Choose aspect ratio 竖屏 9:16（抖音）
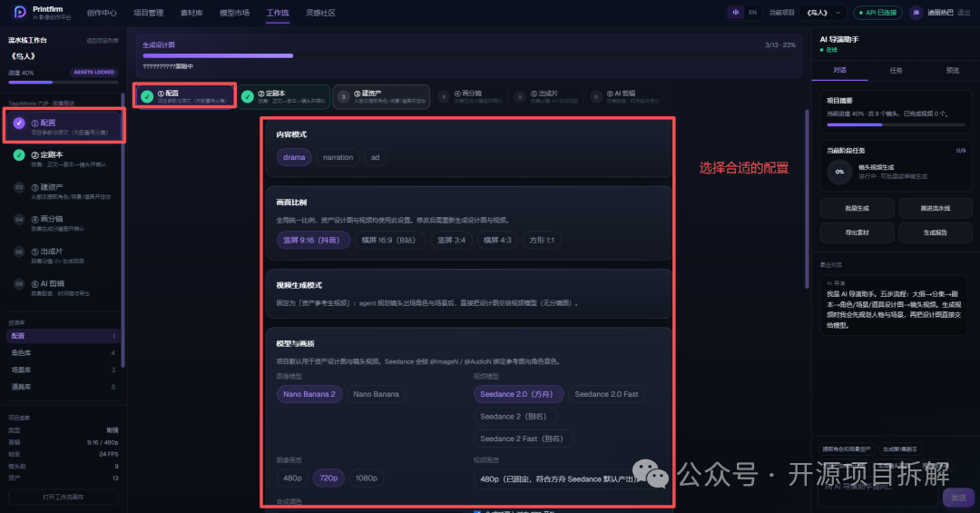Image resolution: width=980 pixels, height=513 pixels. (x=313, y=241)
